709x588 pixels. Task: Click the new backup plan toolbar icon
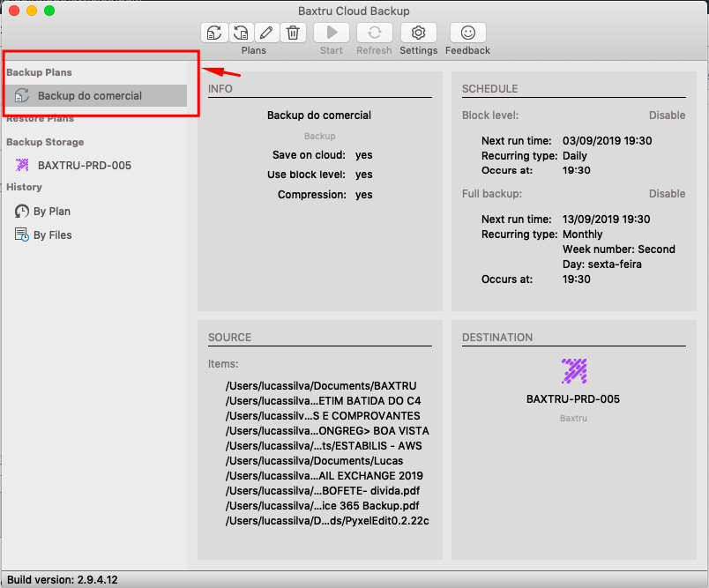click(x=214, y=33)
